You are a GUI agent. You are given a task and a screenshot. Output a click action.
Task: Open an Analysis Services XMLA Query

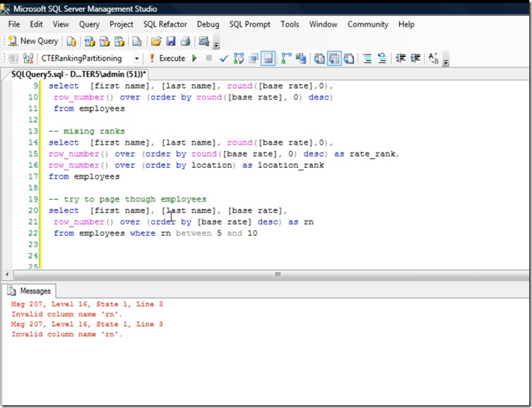coord(119,42)
